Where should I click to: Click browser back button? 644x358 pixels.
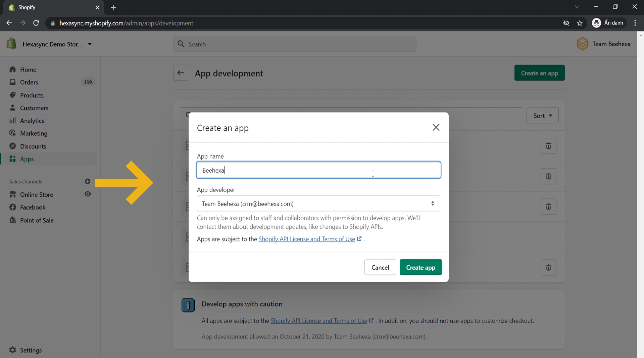pos(9,23)
